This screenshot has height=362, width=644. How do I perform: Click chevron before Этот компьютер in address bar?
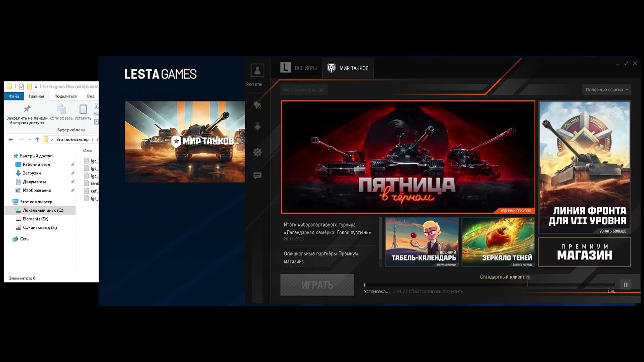(x=52, y=139)
